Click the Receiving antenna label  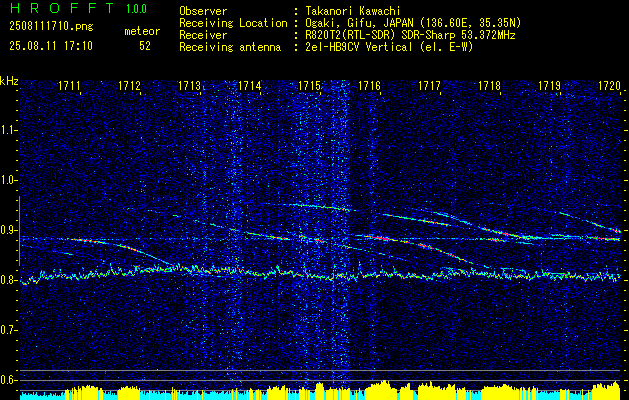point(230,47)
